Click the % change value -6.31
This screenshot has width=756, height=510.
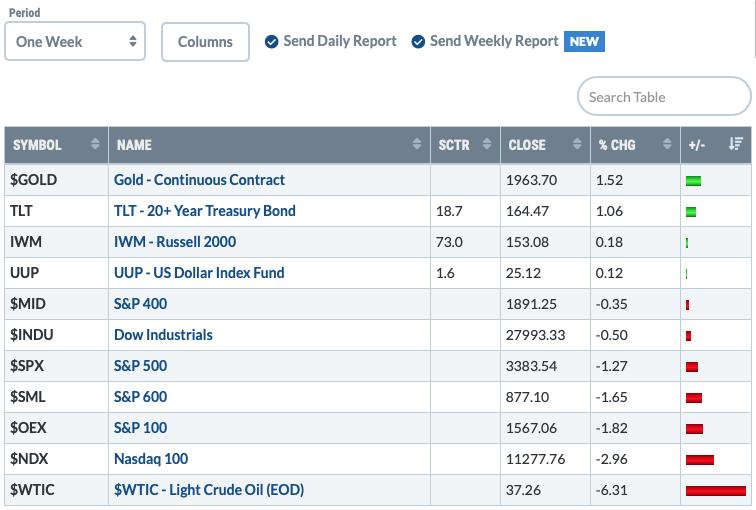pos(611,490)
